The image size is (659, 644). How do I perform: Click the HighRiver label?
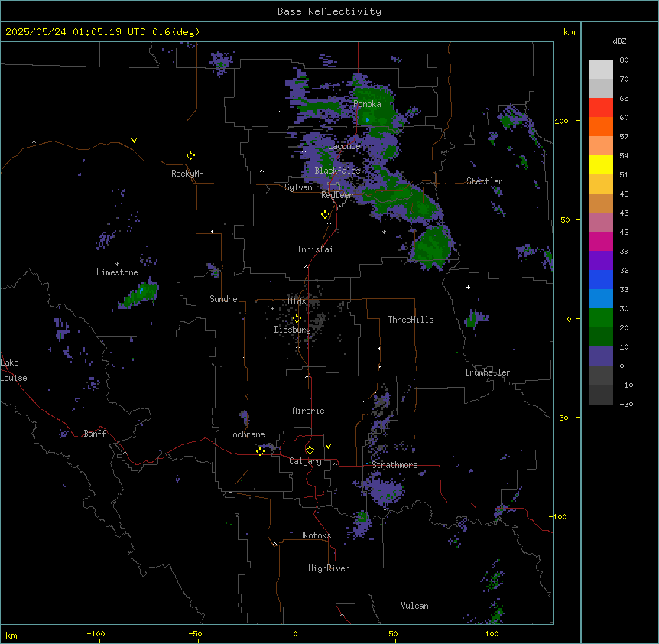(x=329, y=568)
